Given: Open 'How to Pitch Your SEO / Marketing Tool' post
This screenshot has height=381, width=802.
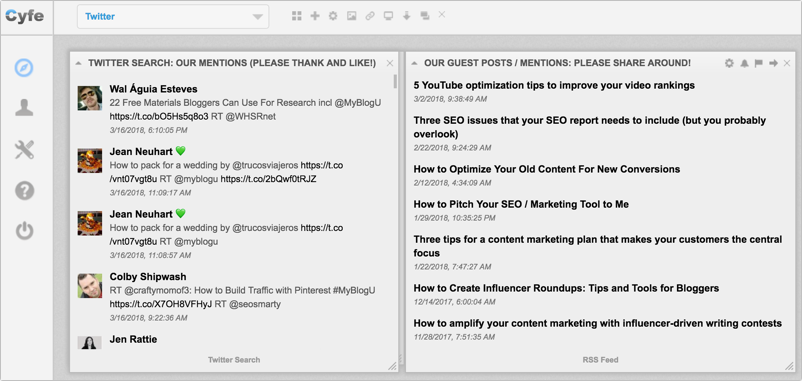Looking at the screenshot, I should point(521,205).
